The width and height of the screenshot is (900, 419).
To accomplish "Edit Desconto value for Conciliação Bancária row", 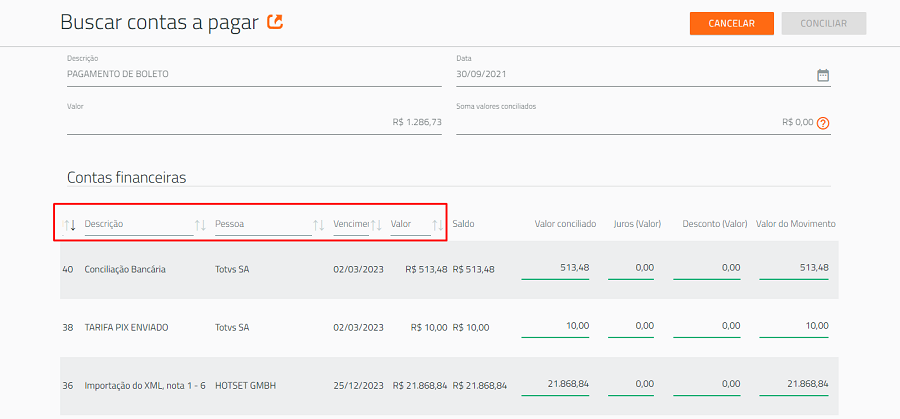I will point(707,268).
